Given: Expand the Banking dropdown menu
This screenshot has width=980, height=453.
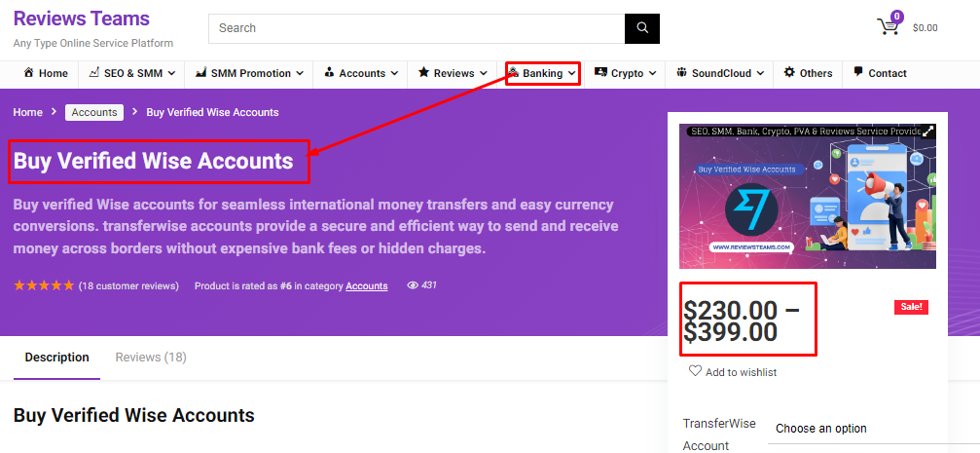Looking at the screenshot, I should [x=571, y=73].
